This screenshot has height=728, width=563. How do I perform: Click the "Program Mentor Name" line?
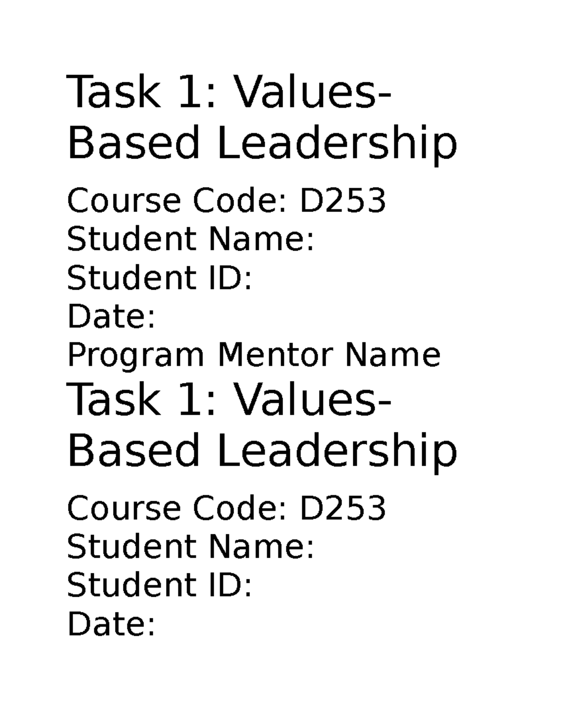pos(254,355)
